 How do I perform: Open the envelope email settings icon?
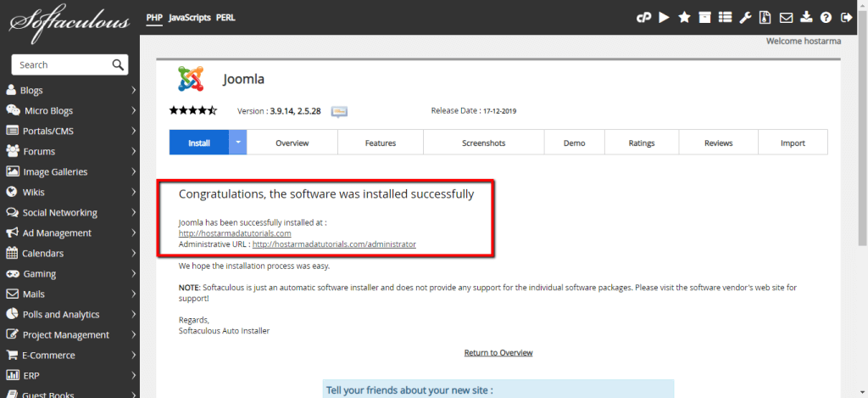coord(786,18)
